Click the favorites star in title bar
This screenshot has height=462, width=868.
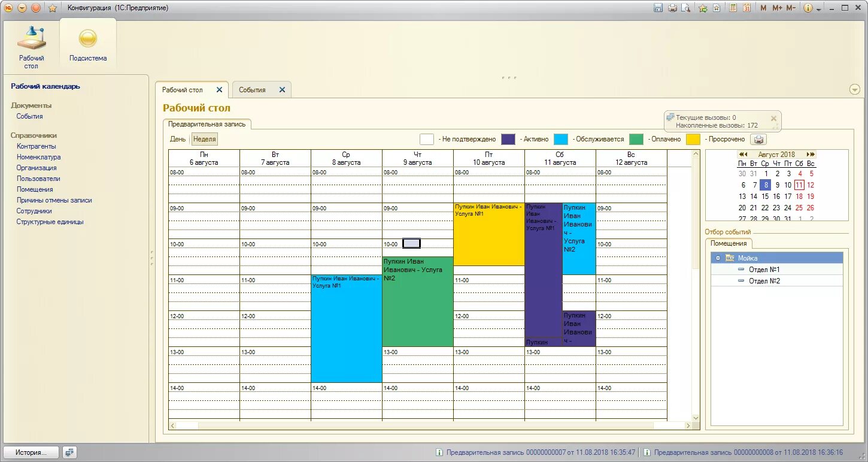click(x=53, y=8)
